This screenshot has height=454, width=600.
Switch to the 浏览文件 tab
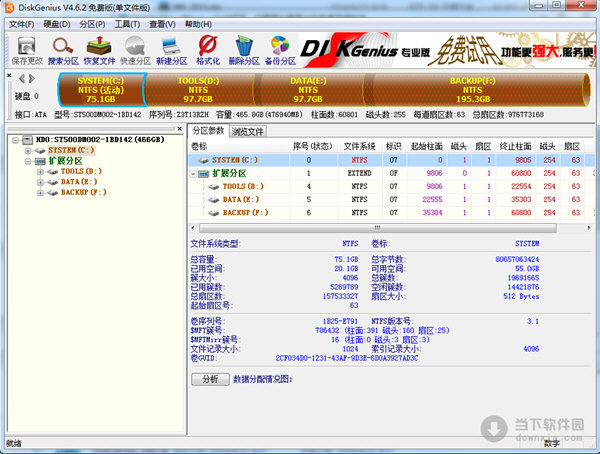point(248,132)
